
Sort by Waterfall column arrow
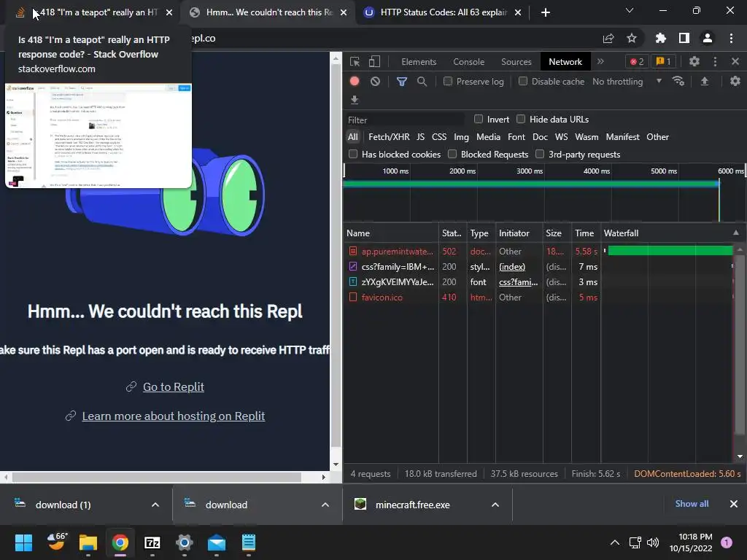pyautogui.click(x=736, y=233)
